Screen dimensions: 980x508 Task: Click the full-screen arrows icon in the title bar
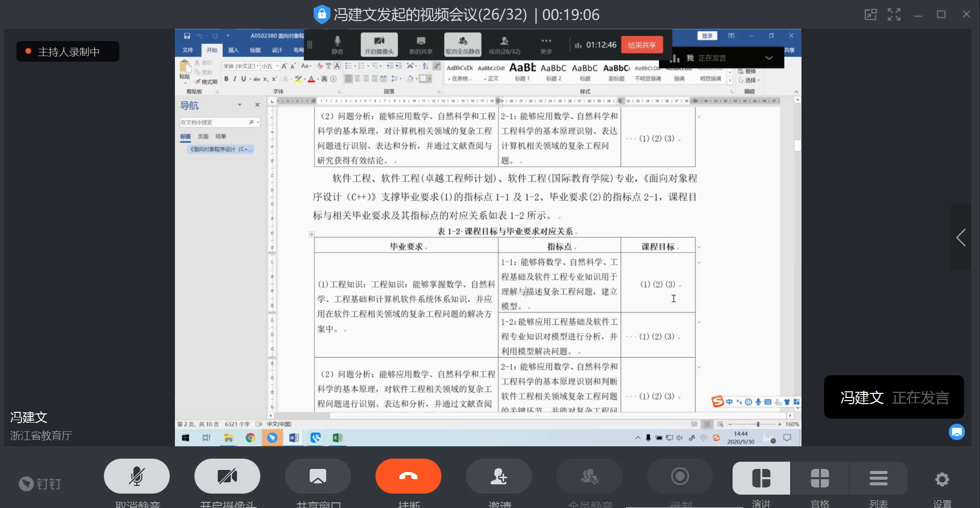pyautogui.click(x=894, y=14)
